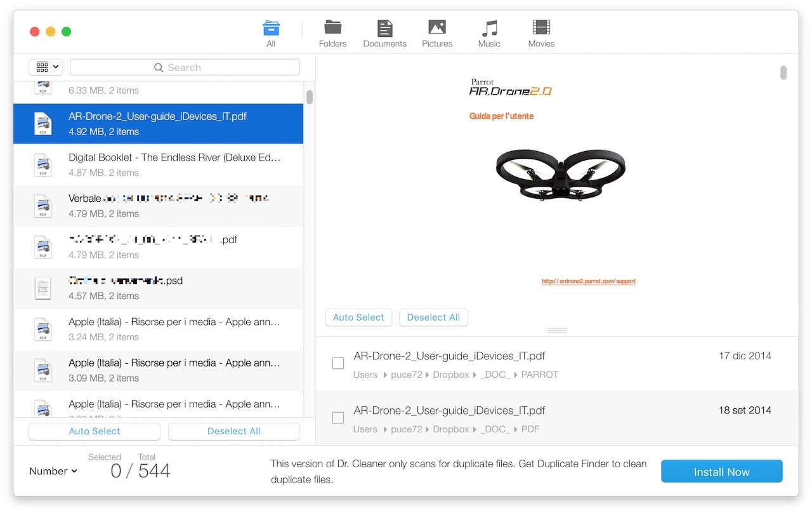Open the Folders tab
Screen dimensions: 812x513
tap(332, 34)
